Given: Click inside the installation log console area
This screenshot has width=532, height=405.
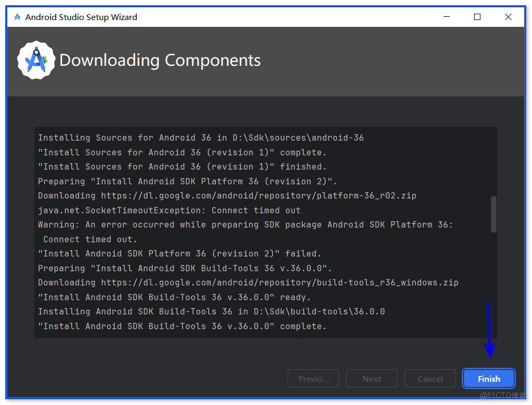Looking at the screenshot, I should (x=263, y=232).
